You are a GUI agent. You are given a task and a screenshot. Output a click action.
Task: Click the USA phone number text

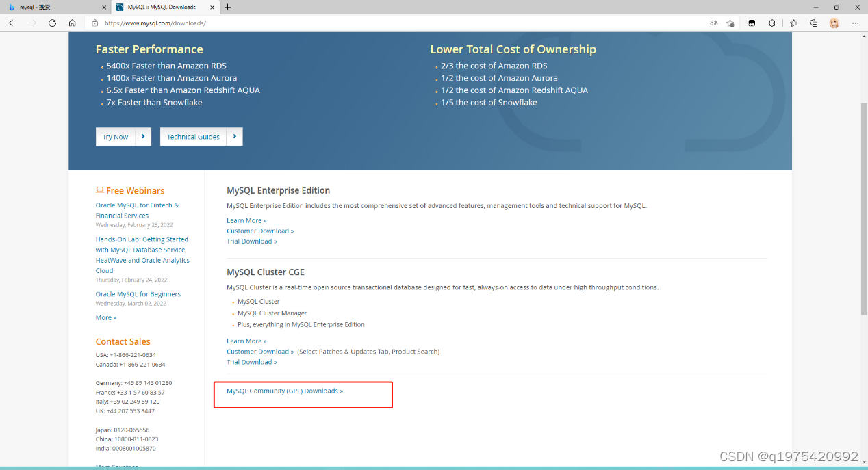coord(126,355)
